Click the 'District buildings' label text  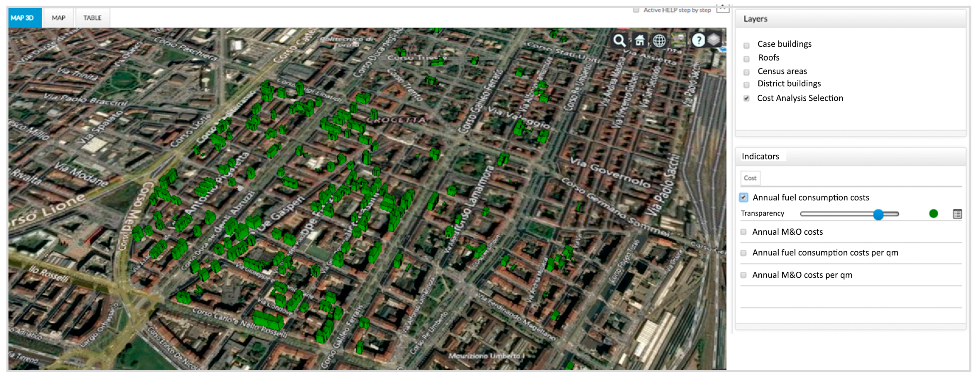pos(789,84)
